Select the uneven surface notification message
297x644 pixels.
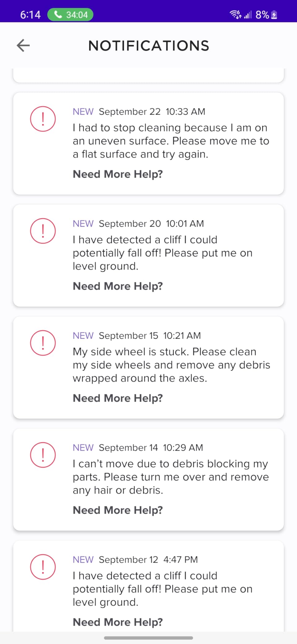click(171, 141)
